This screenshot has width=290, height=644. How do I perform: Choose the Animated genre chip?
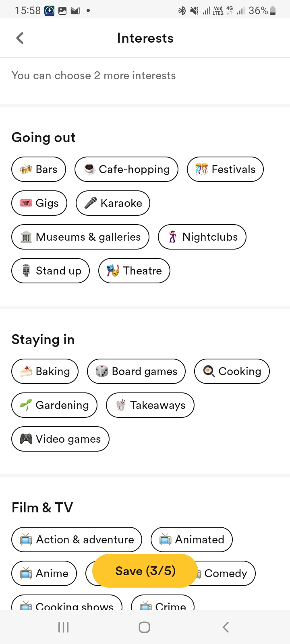pos(191,540)
